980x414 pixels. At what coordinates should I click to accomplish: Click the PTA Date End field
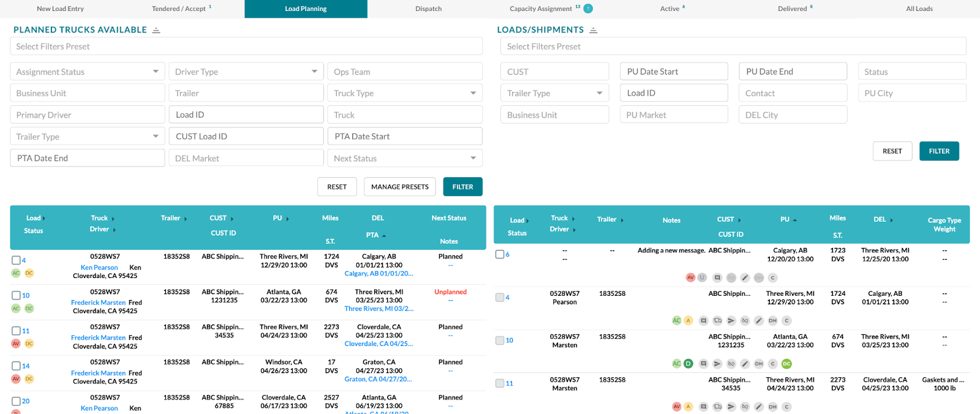(x=88, y=158)
